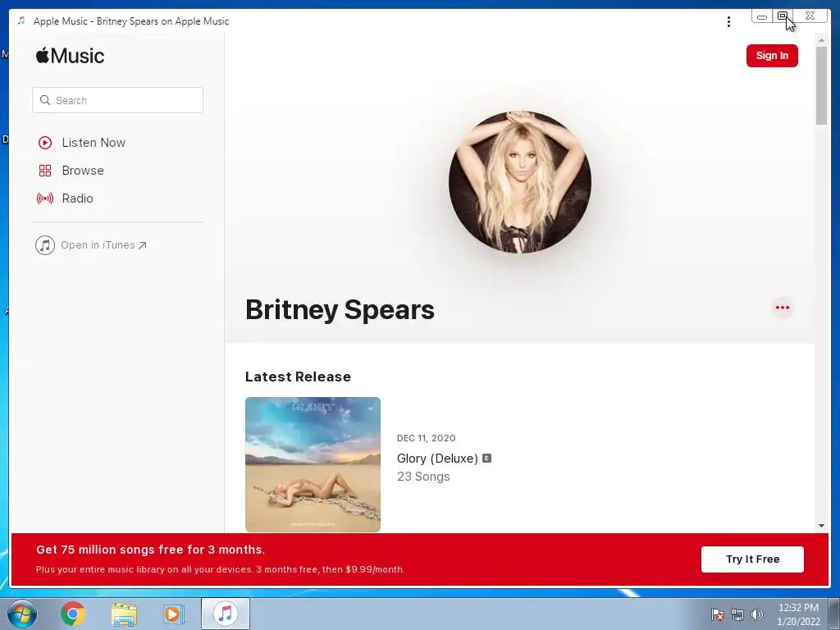Launch Google Chrome from taskbar
The height and width of the screenshot is (630, 840).
(x=73, y=614)
